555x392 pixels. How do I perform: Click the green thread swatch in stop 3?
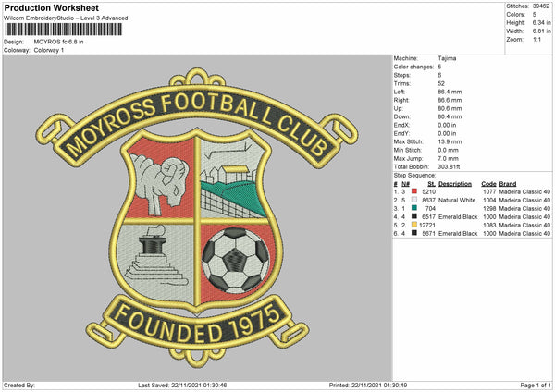[414, 208]
